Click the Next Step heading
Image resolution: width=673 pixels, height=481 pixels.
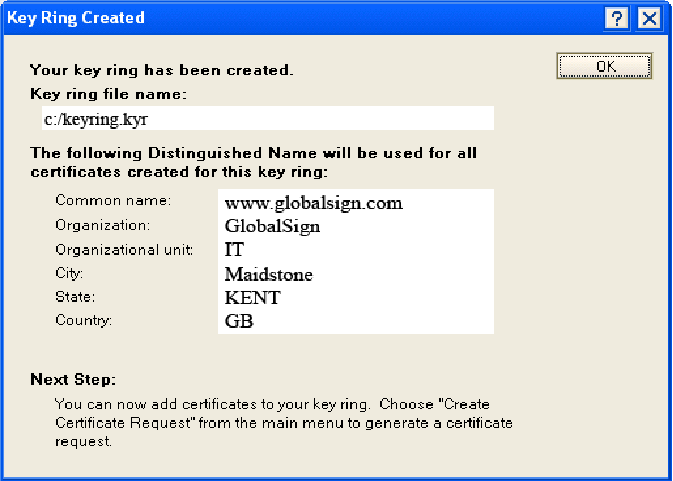tap(73, 379)
